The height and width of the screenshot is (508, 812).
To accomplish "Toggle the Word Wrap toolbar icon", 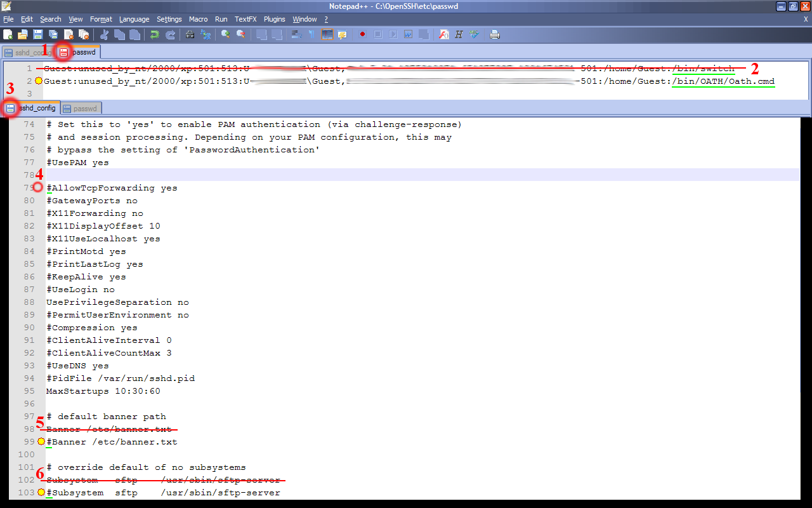I will tap(296, 34).
